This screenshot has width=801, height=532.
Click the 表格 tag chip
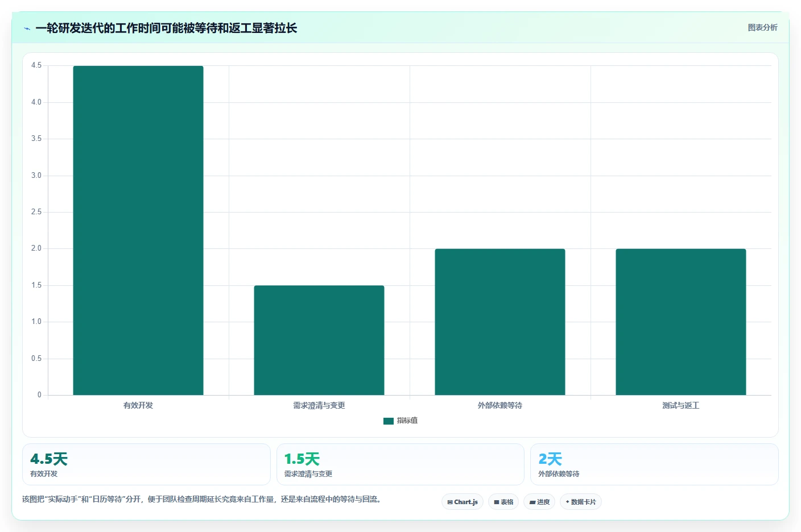point(503,502)
